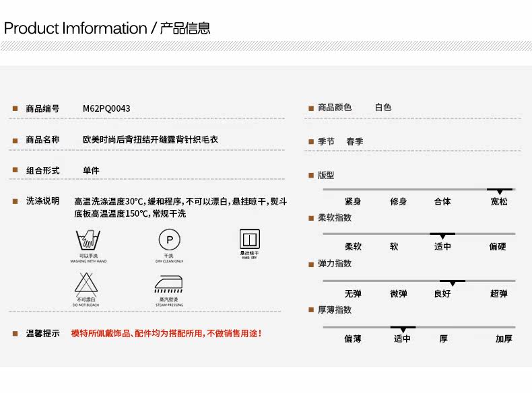The height and width of the screenshot is (393, 532).
Task: Click the dry clean only P icon
Action: pyautogui.click(x=169, y=240)
